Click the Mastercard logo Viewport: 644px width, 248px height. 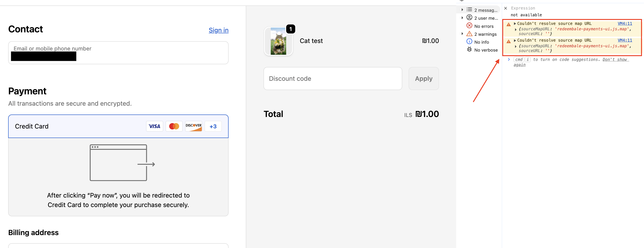[174, 126]
